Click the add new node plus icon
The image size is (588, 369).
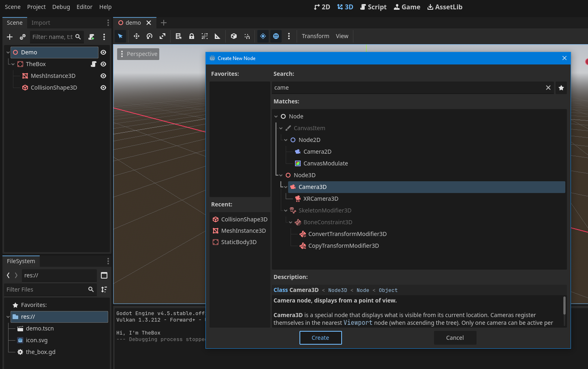(10, 37)
